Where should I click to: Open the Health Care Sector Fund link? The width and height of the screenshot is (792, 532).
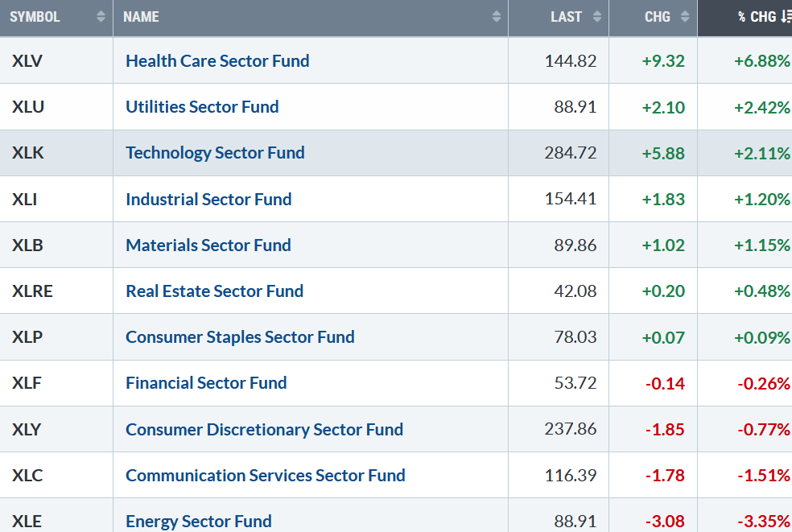(x=217, y=61)
